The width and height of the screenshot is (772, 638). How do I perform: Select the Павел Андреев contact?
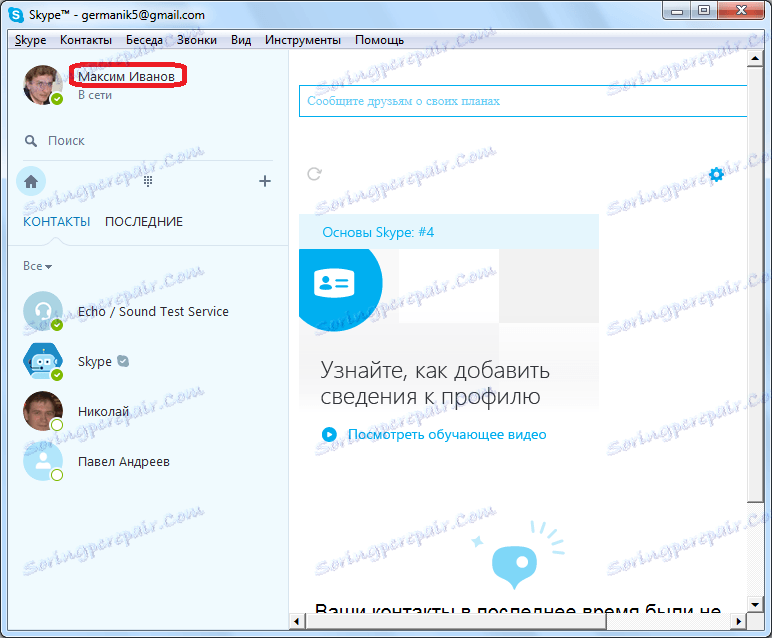148,462
